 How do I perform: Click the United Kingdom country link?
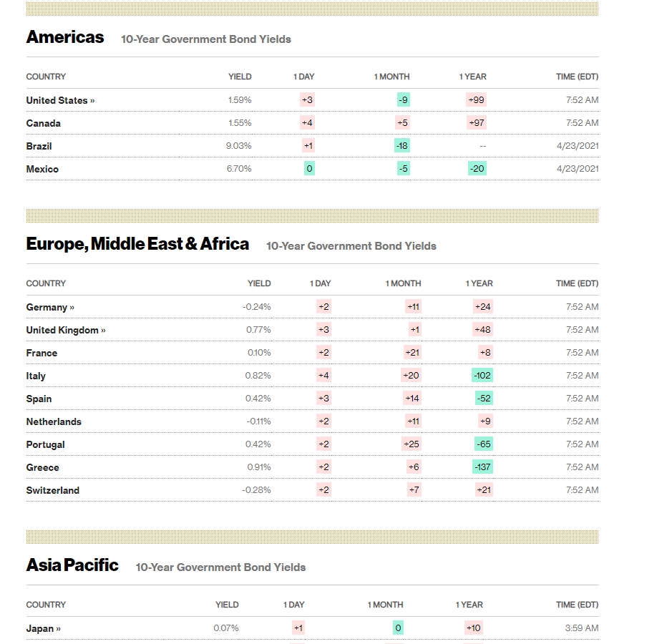coord(65,330)
